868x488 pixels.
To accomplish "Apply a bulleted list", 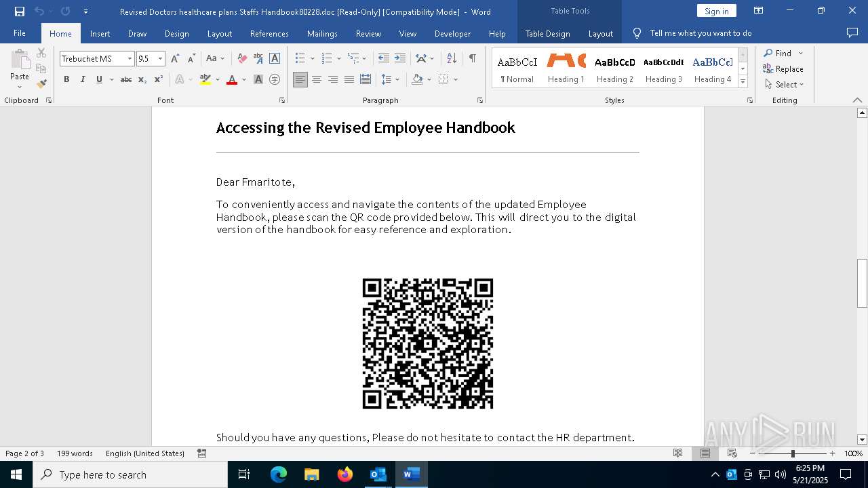I will pyautogui.click(x=300, y=59).
